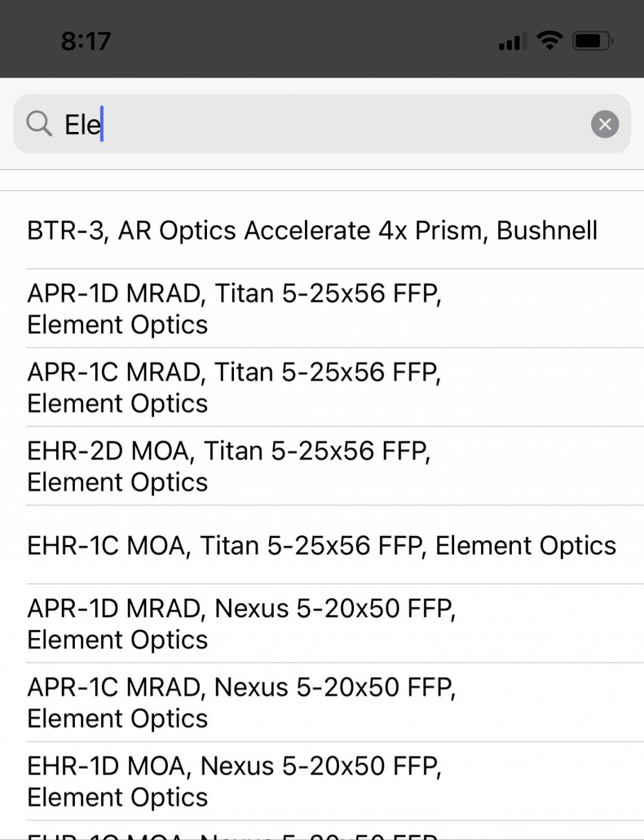Tap the 8:17 clock in the status bar
Image resolution: width=644 pixels, height=840 pixels.
[x=86, y=41]
